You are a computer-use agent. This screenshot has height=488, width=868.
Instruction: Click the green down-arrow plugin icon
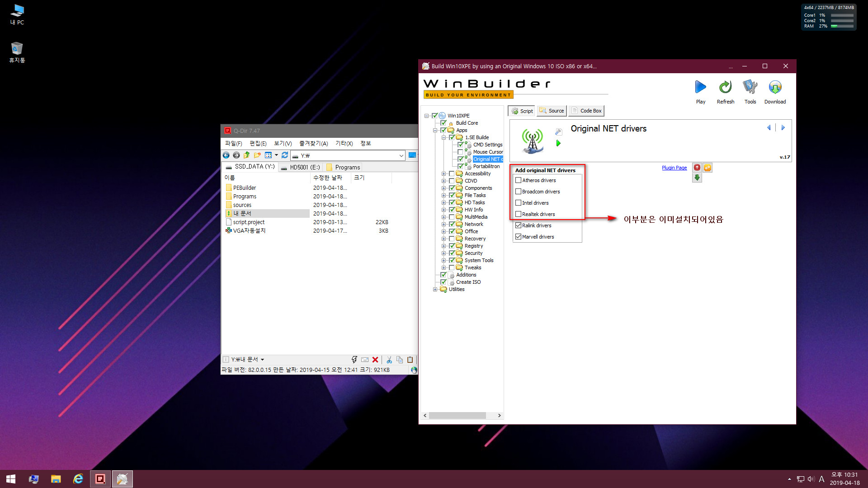697,178
